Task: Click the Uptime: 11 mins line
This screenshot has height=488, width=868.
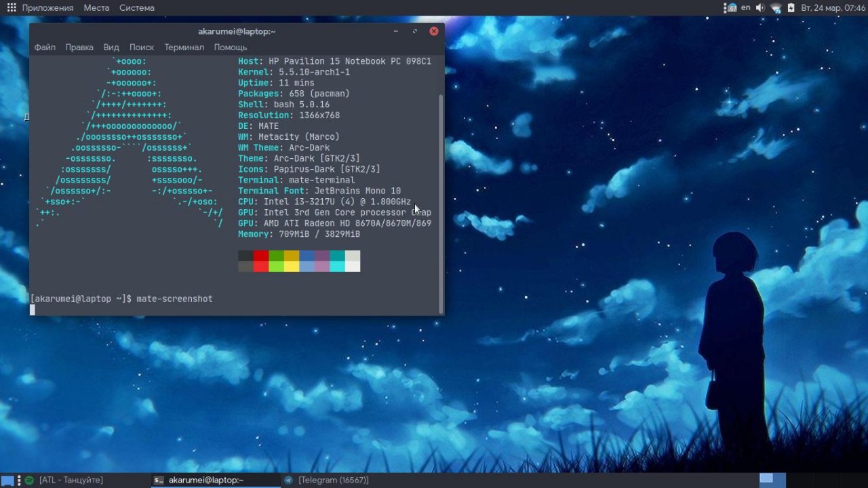Action: click(276, 83)
